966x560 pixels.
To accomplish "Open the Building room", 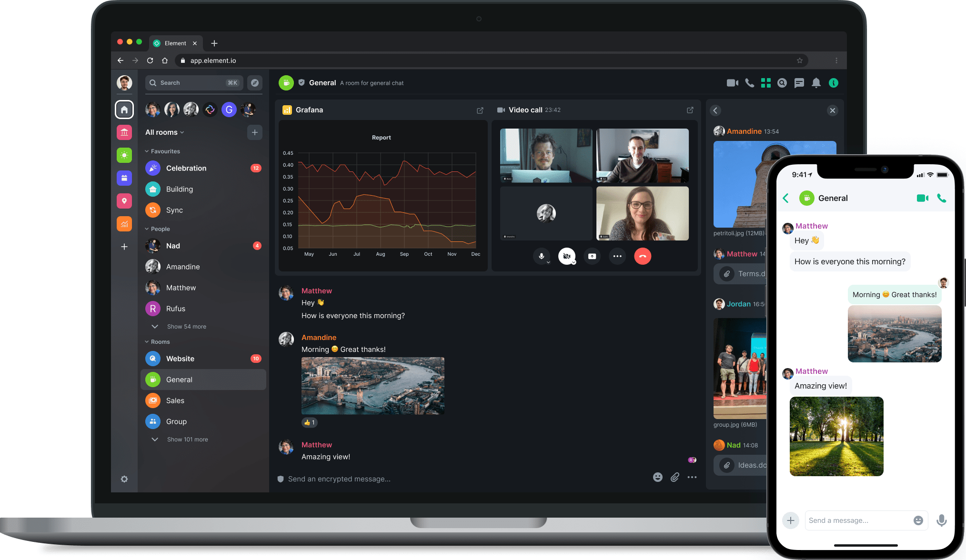I will pyautogui.click(x=203, y=189).
